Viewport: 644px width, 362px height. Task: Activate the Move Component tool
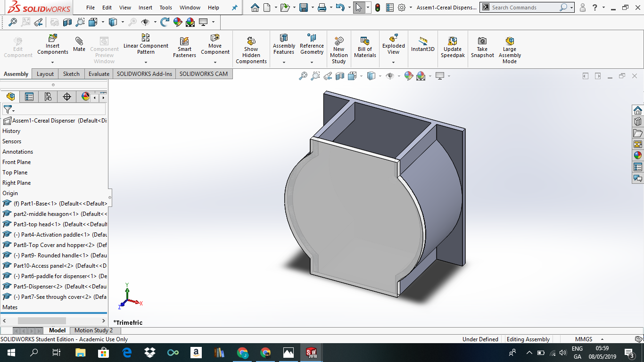(215, 44)
